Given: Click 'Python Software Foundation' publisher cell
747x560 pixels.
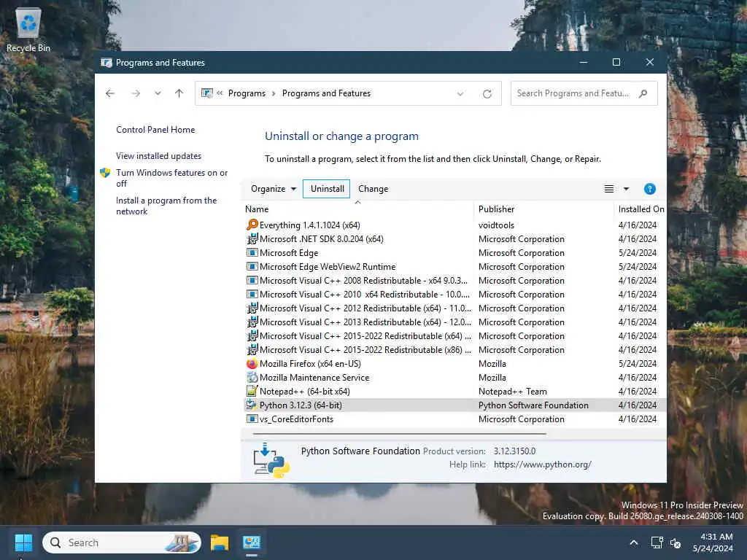Looking at the screenshot, I should coord(533,405).
